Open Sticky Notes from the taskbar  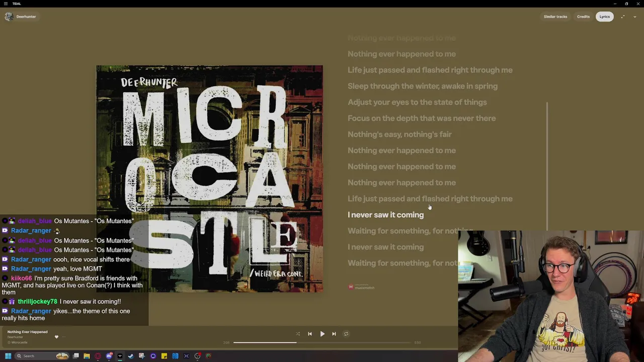[164, 356]
